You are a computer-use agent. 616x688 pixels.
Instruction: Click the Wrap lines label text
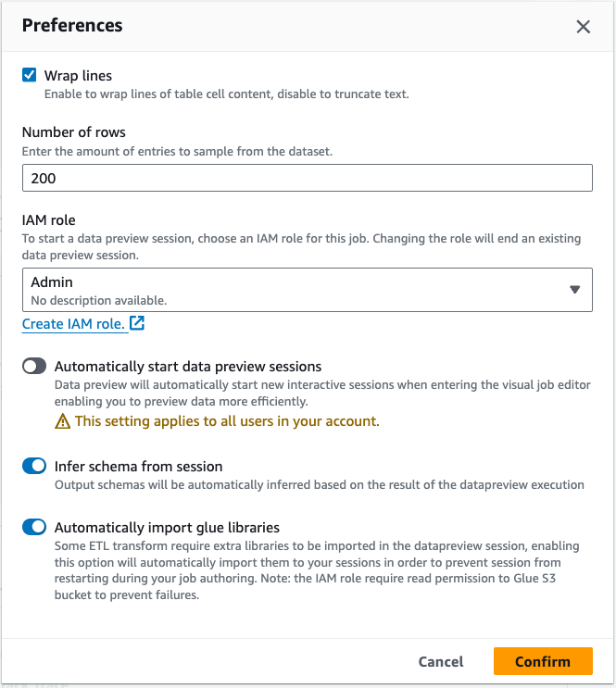[x=79, y=75]
